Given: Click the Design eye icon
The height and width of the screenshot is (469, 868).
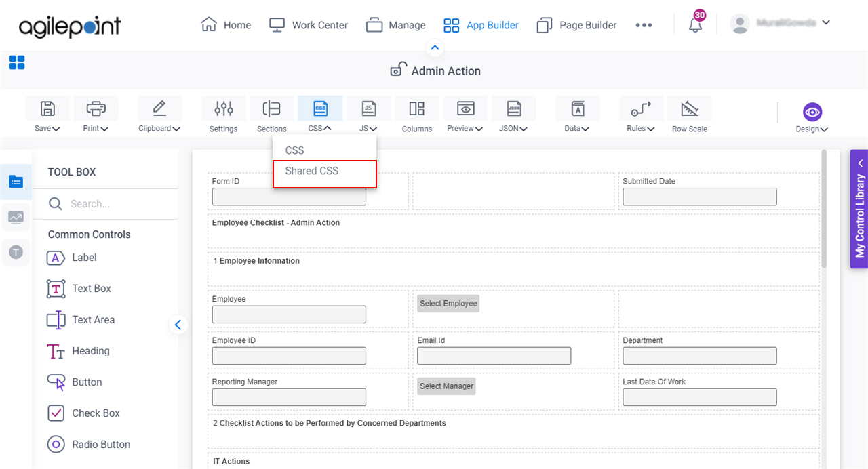Looking at the screenshot, I should click(x=812, y=112).
